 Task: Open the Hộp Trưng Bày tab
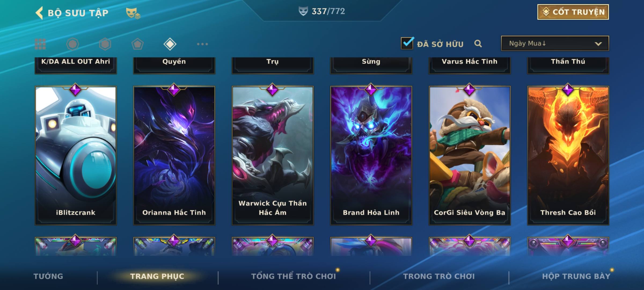(x=576, y=276)
